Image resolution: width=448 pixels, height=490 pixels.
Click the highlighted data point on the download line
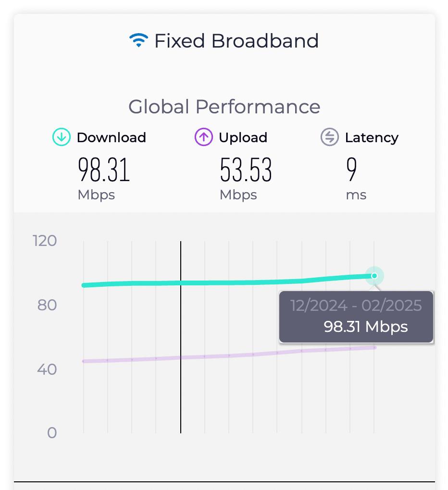(374, 276)
